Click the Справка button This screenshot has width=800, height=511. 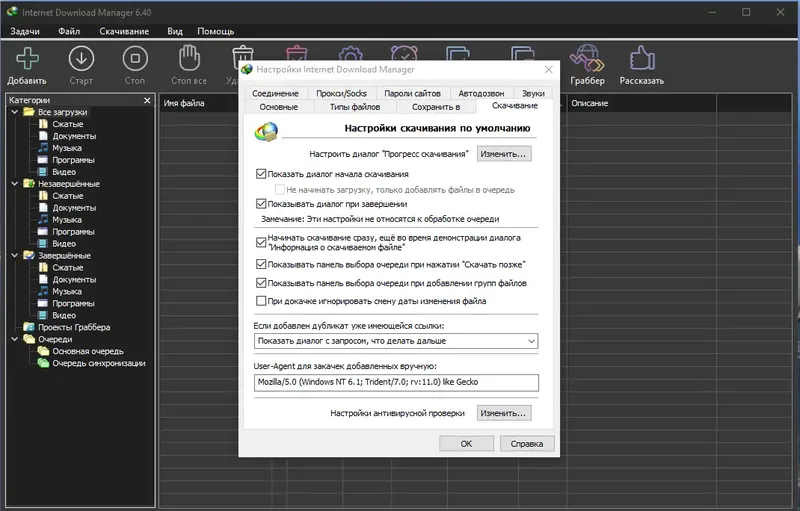[x=527, y=444]
